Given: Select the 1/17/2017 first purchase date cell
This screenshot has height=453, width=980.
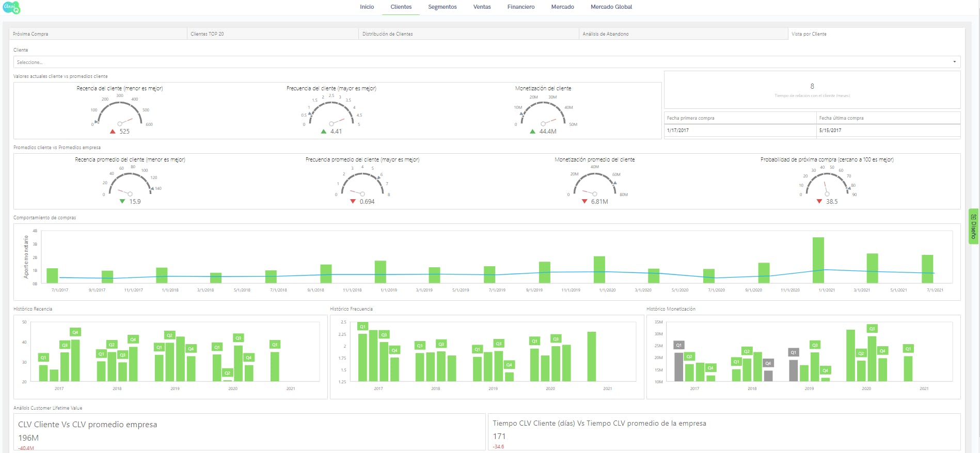Looking at the screenshot, I should (740, 131).
